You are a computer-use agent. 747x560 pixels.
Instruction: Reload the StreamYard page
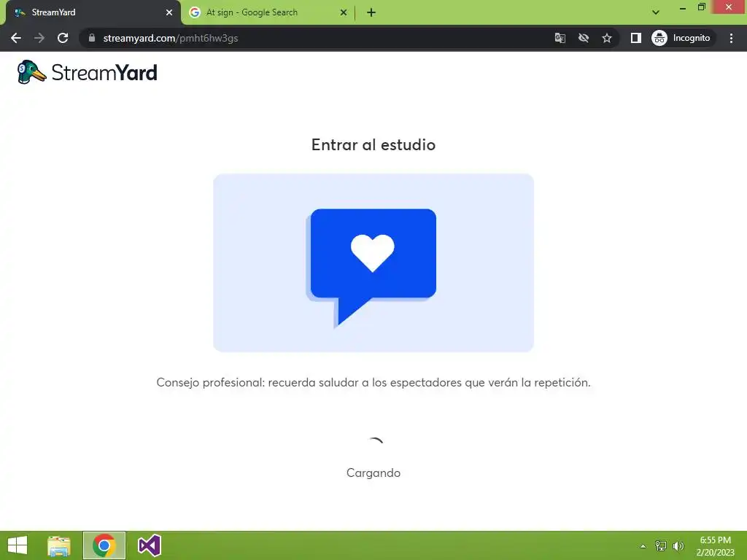click(63, 38)
